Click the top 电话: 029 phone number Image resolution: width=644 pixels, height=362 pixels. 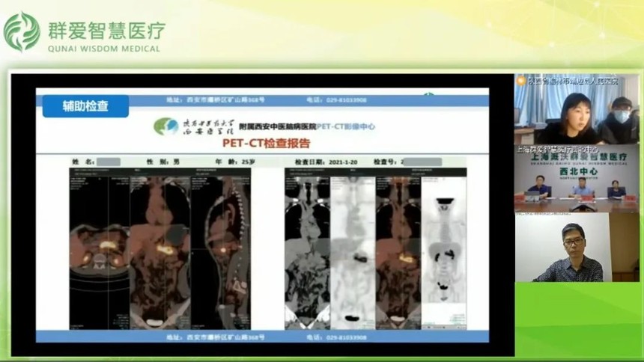point(336,99)
